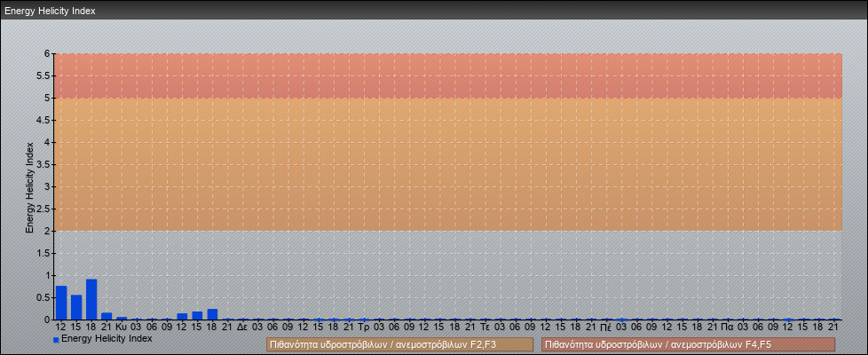This screenshot has width=868, height=355.
Task: Click the Δε day label on x-axis
Action: (242, 327)
